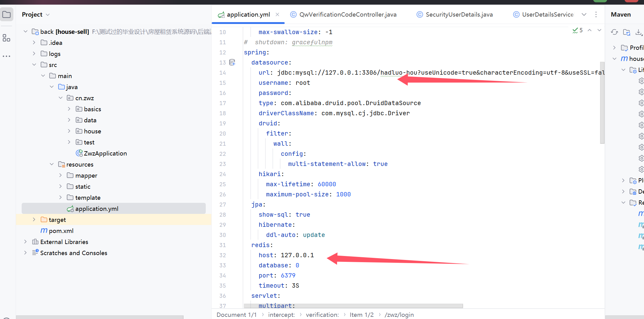Place cursor on 'host: 127.0.0.1' line
This screenshot has height=319, width=644.
[x=286, y=255]
